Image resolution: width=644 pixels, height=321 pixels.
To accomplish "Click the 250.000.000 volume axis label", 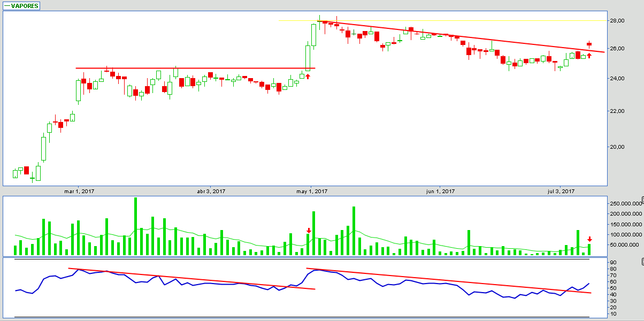I will click(625, 203).
